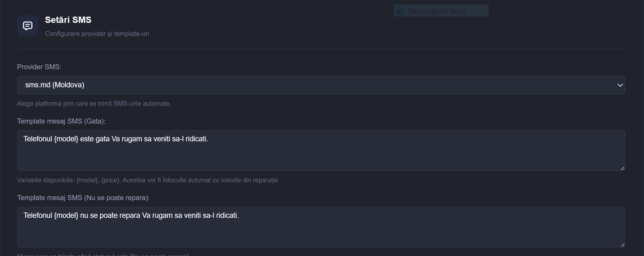Viewport: 644px width, 256px height.
Task: Click the Alege platforma helper text
Action: point(94,104)
